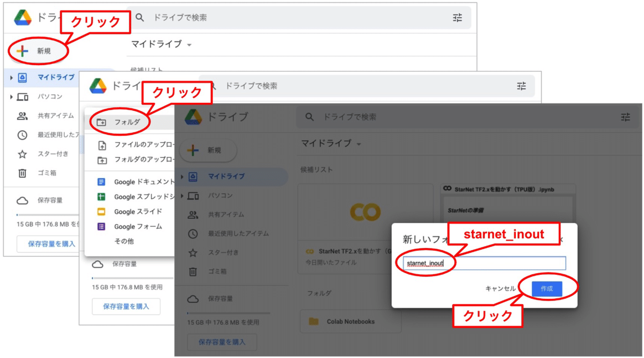This screenshot has width=644, height=358.
Task: Click storage usage bar in front dimmed window
Action: point(229,313)
